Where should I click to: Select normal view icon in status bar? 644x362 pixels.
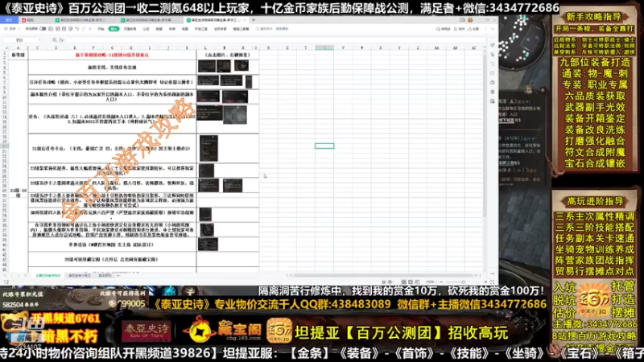coord(404,282)
